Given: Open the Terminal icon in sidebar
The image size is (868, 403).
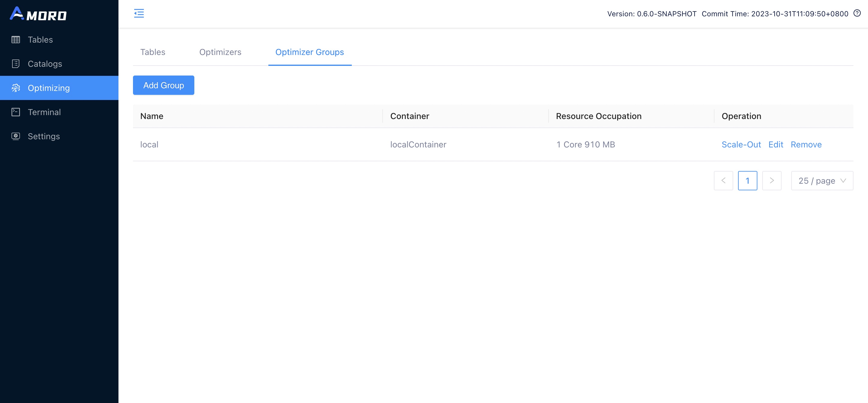Looking at the screenshot, I should pos(15,112).
